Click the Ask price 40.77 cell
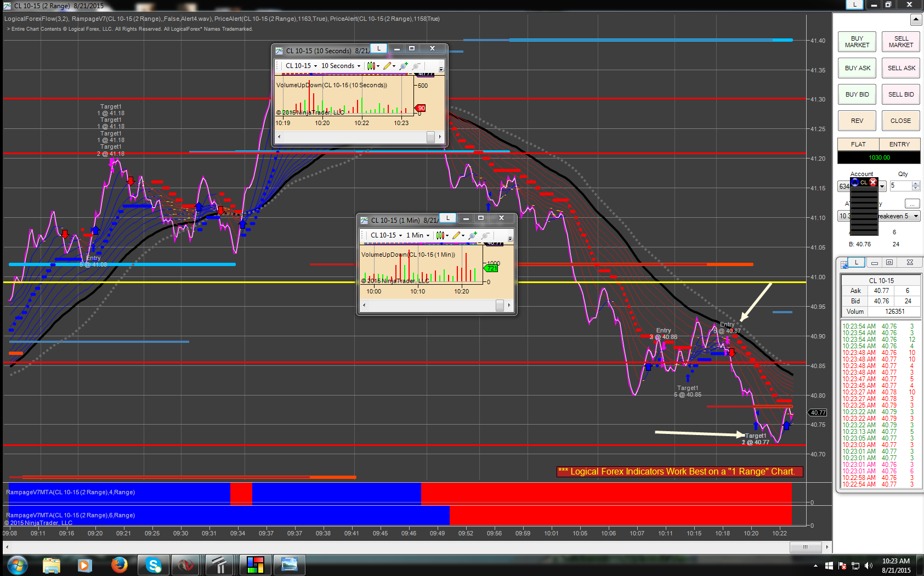 coord(881,291)
